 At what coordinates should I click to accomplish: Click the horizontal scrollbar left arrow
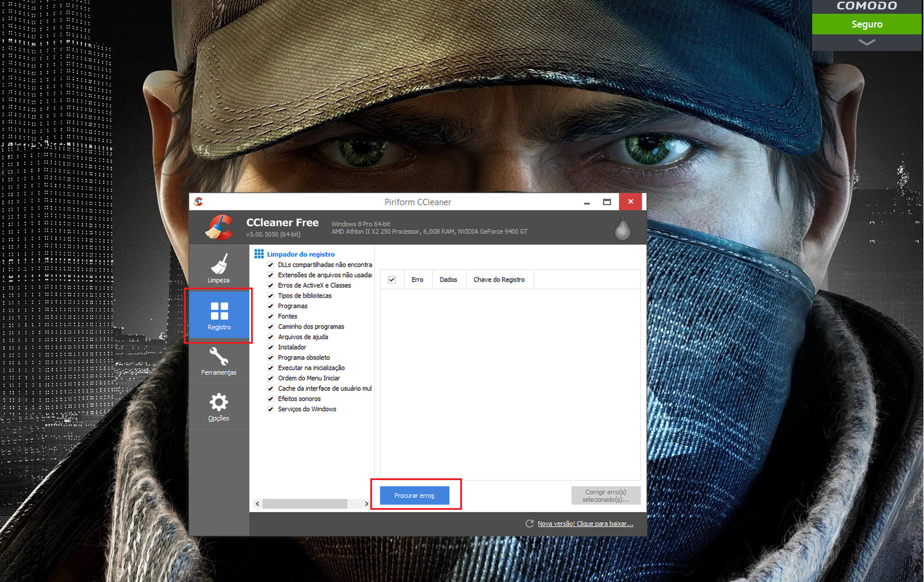pos(258,503)
